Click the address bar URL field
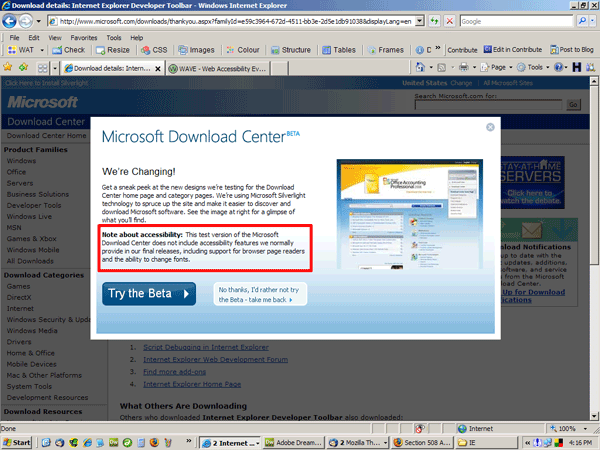Screen dimensions: 600x450 click(x=232, y=21)
